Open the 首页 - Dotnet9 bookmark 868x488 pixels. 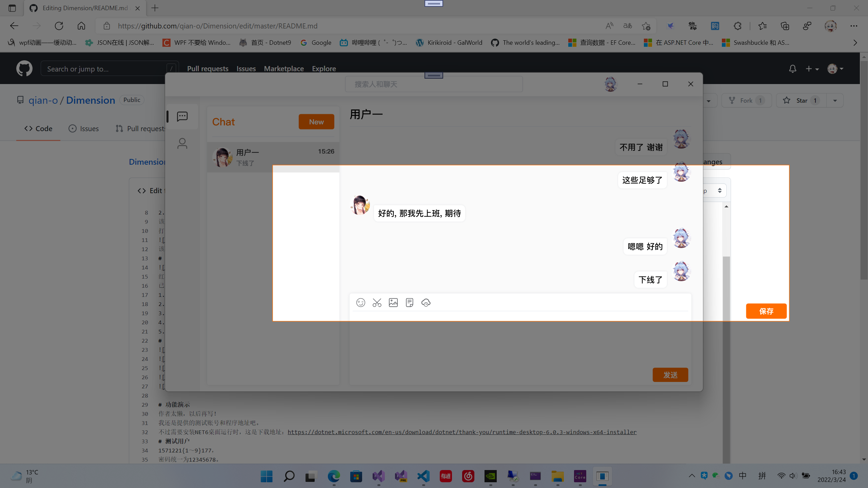click(265, 42)
